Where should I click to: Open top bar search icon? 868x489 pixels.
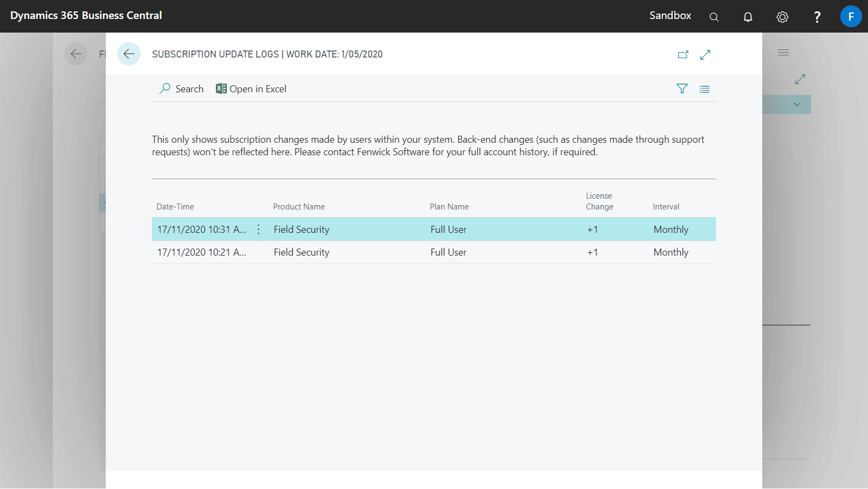pos(714,17)
